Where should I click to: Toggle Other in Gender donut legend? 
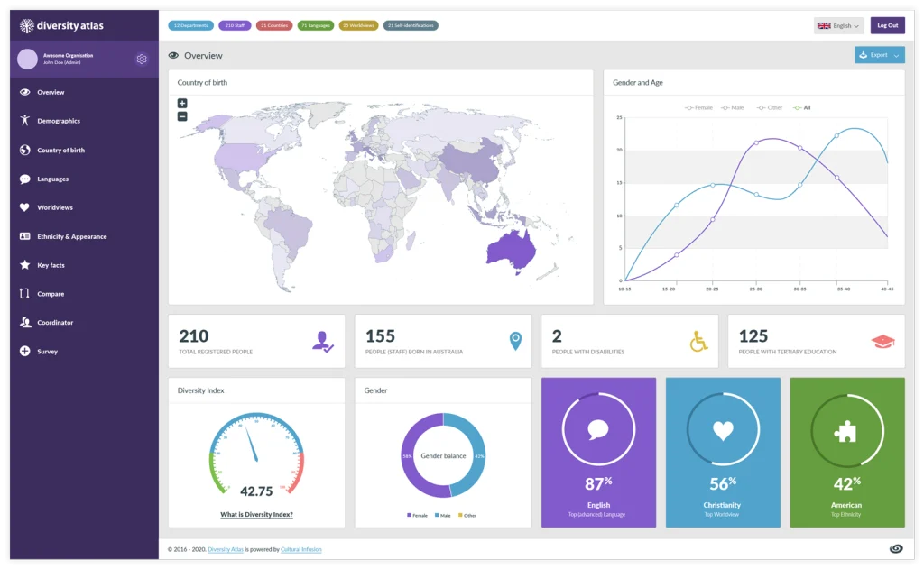pyautogui.click(x=467, y=516)
